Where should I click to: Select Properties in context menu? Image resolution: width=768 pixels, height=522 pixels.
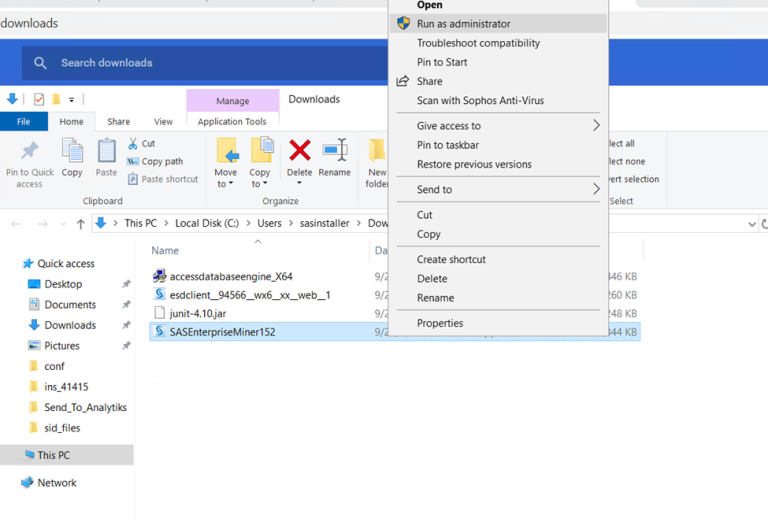click(499, 323)
